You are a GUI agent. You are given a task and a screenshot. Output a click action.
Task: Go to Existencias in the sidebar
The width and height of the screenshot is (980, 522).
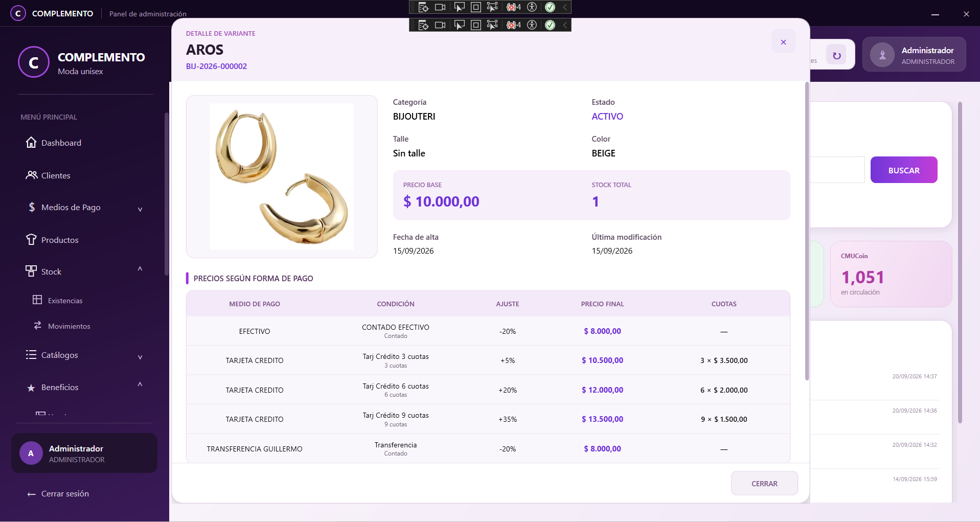pyautogui.click(x=65, y=301)
